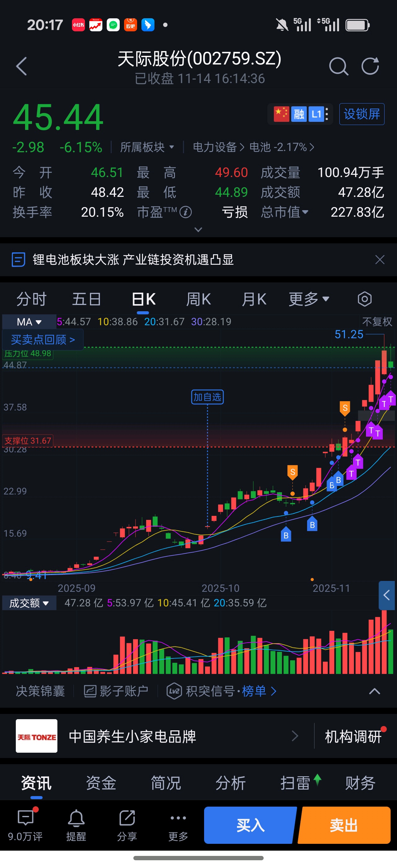Tap the back arrow icon
397x868 pixels.
coord(21,66)
